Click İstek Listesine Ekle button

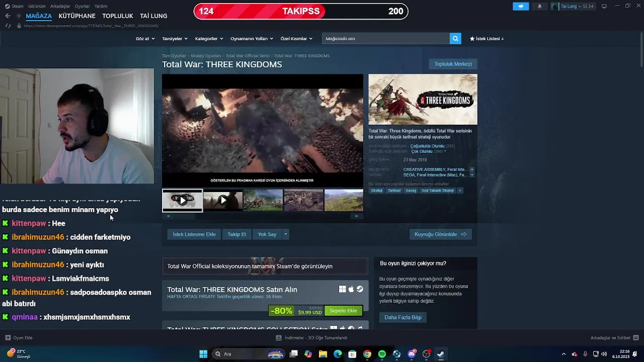click(194, 234)
